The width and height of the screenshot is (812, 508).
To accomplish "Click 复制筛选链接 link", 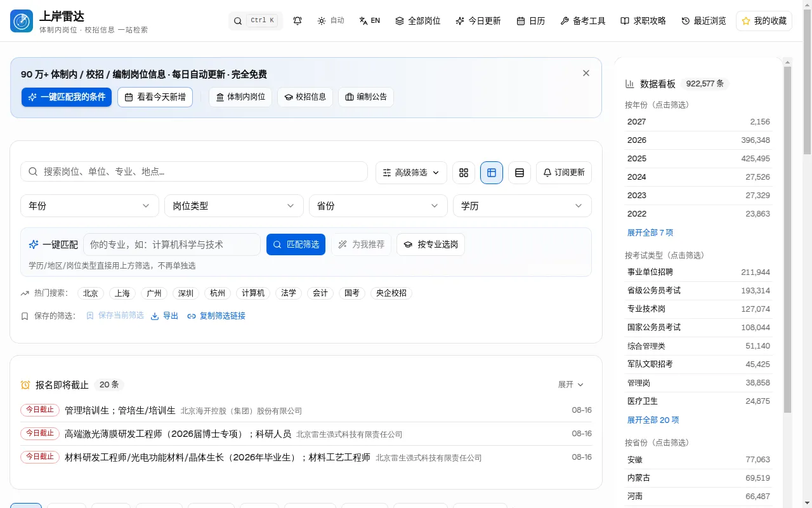I will pyautogui.click(x=216, y=316).
